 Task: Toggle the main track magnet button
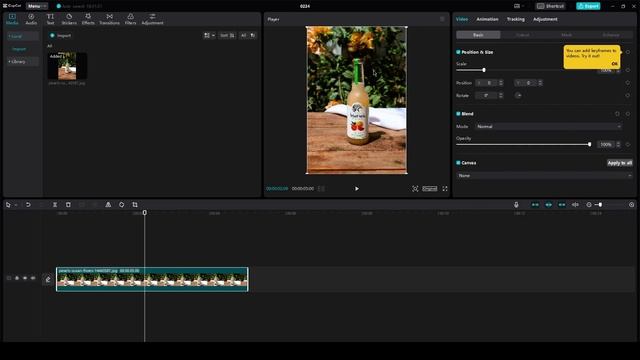click(x=535, y=204)
